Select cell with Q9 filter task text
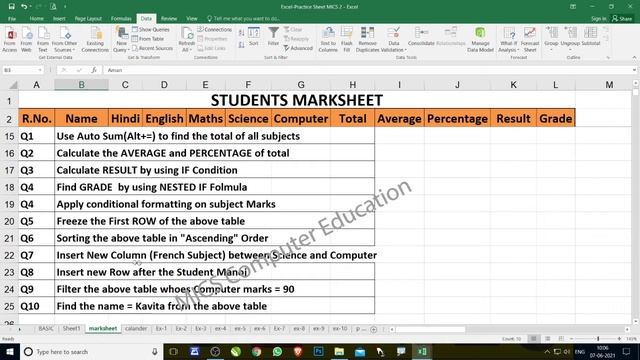 (x=214, y=289)
